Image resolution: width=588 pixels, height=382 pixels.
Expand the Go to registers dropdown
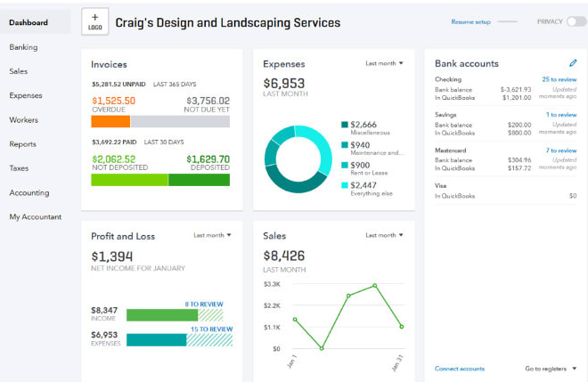[551, 369]
